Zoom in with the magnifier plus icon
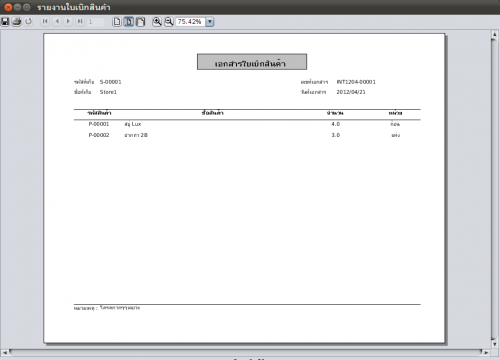The height and width of the screenshot is (360, 500). tap(157, 22)
